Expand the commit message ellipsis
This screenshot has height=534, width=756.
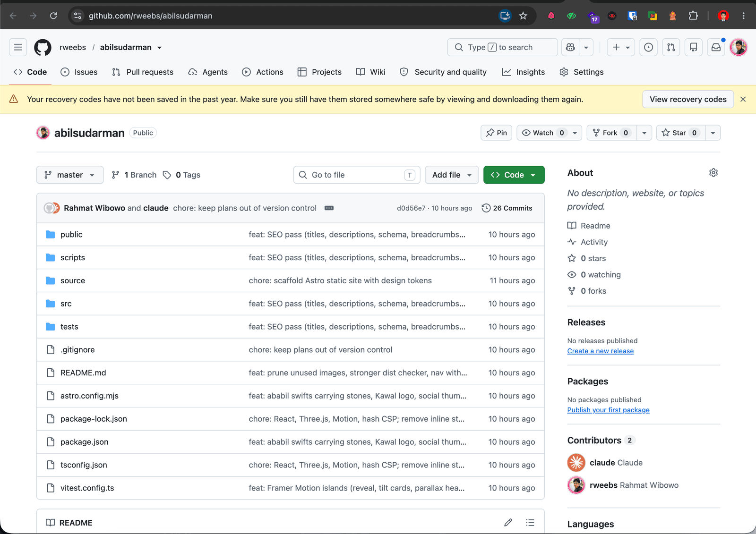[x=329, y=208]
